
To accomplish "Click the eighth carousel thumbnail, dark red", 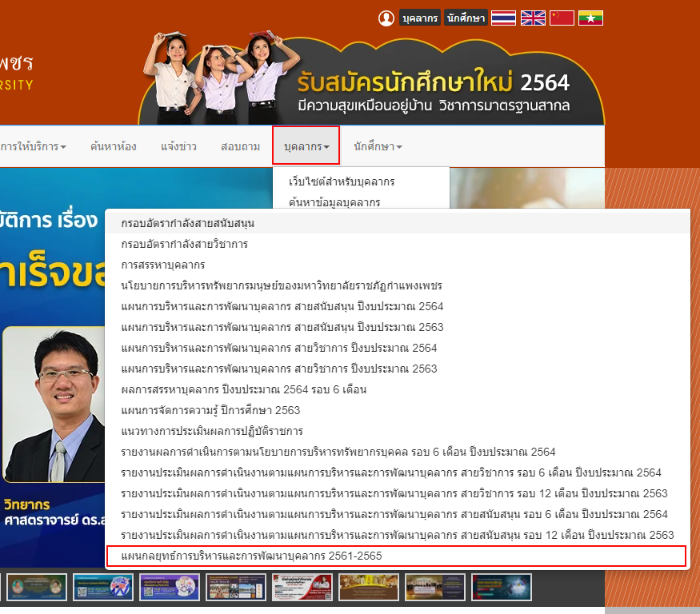I will [x=502, y=587].
